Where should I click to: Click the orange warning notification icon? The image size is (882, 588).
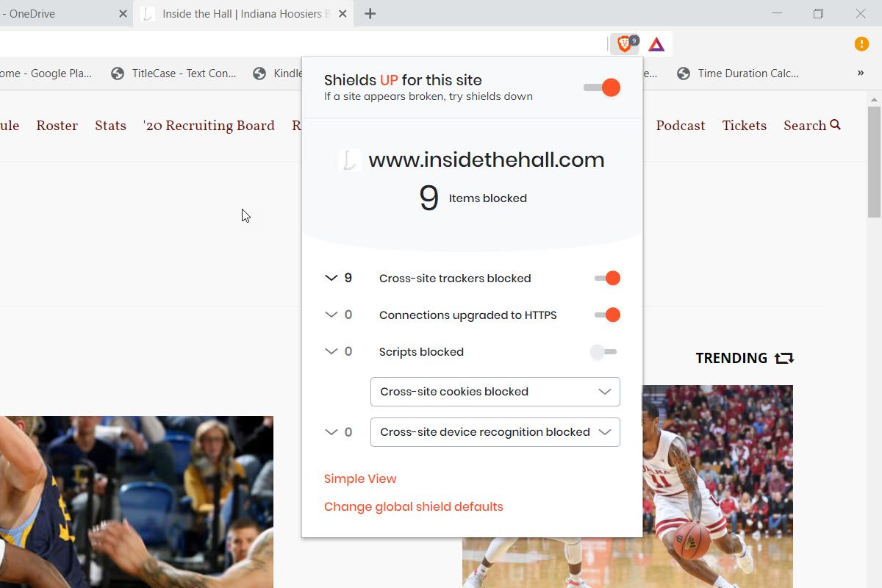click(x=861, y=44)
